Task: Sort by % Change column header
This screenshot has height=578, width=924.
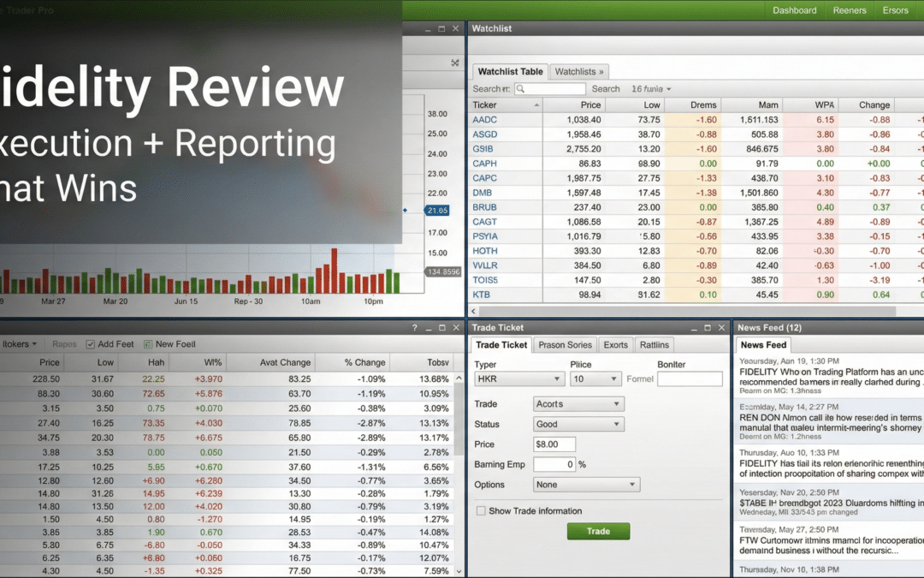Action: coord(364,362)
